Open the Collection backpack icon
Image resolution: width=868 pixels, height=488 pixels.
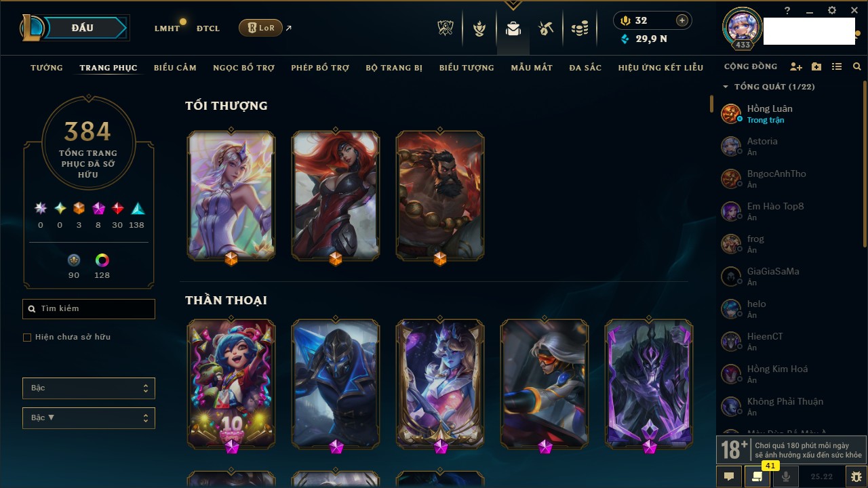point(513,28)
